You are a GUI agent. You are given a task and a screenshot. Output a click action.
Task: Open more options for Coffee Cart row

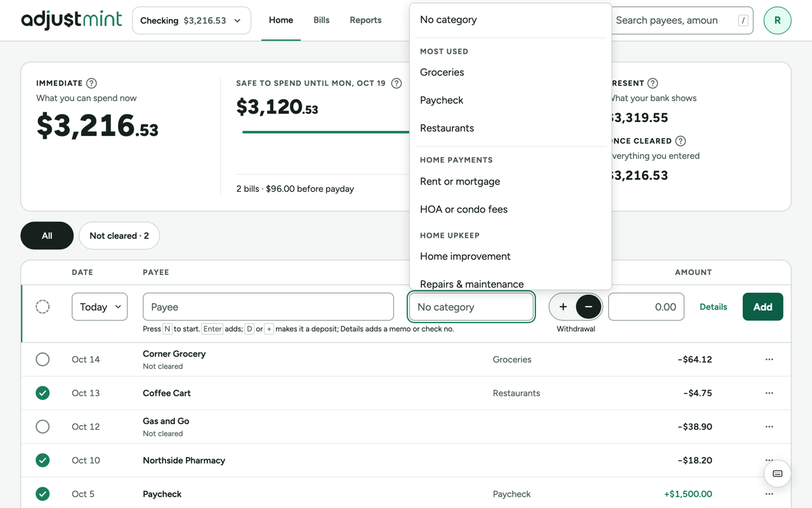coord(769,393)
